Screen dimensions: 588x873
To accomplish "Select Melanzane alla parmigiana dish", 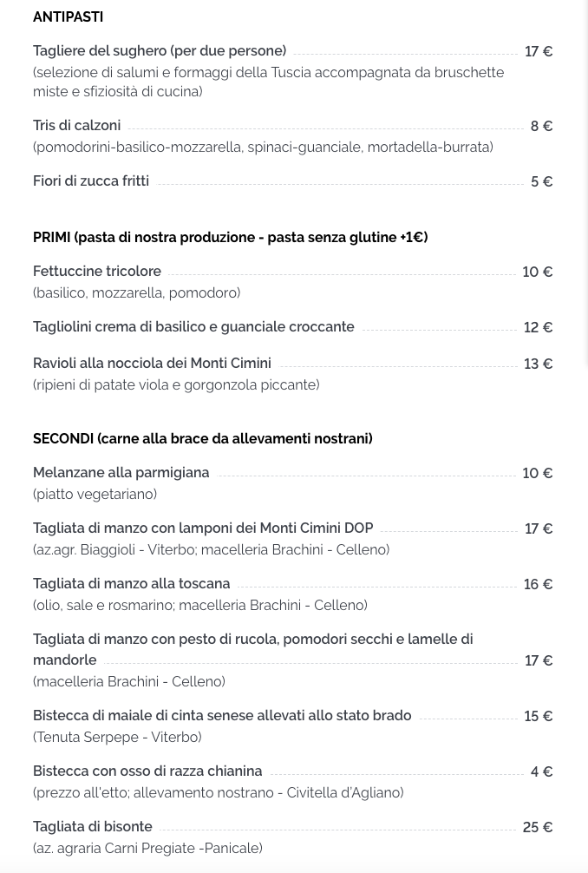I will point(121,473).
